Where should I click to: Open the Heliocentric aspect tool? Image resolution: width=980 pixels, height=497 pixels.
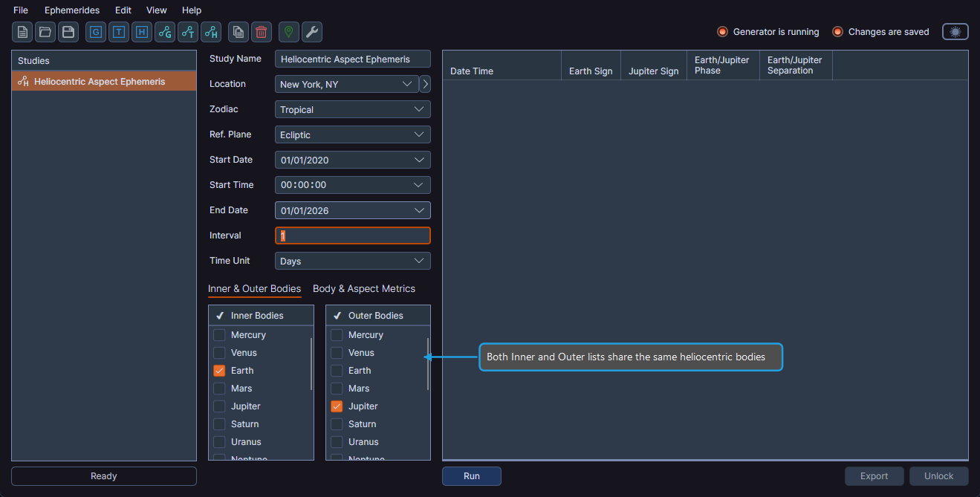point(210,32)
